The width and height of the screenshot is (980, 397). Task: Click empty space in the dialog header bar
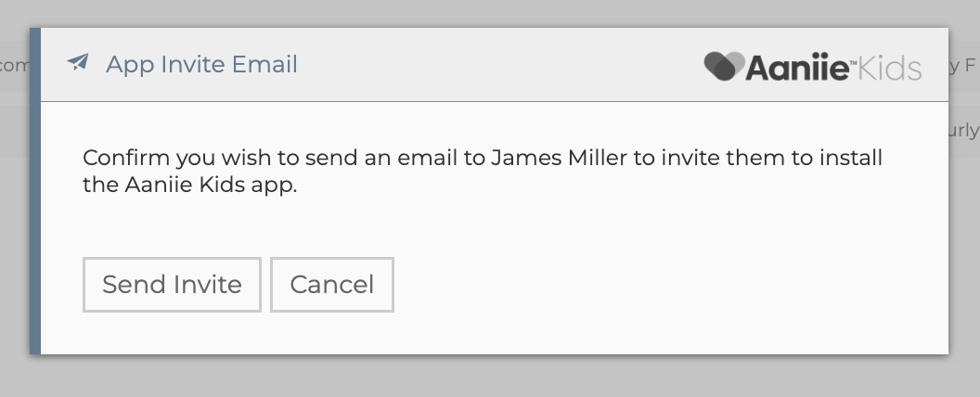pyautogui.click(x=501, y=64)
